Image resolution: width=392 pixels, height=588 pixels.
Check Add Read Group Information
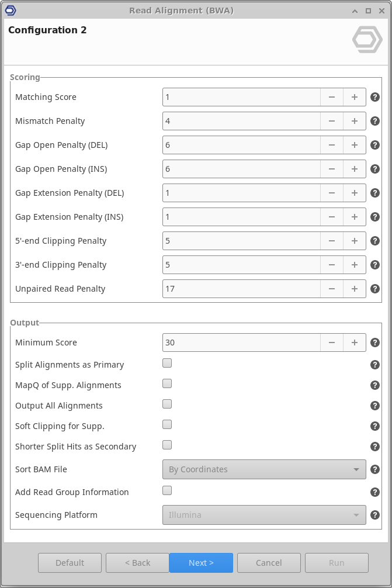point(167,490)
